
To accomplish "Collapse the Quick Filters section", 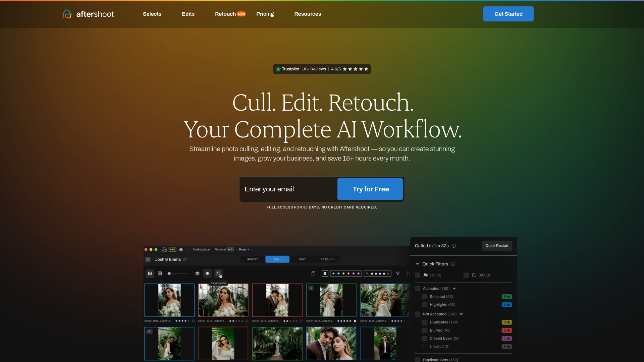I will pyautogui.click(x=418, y=264).
